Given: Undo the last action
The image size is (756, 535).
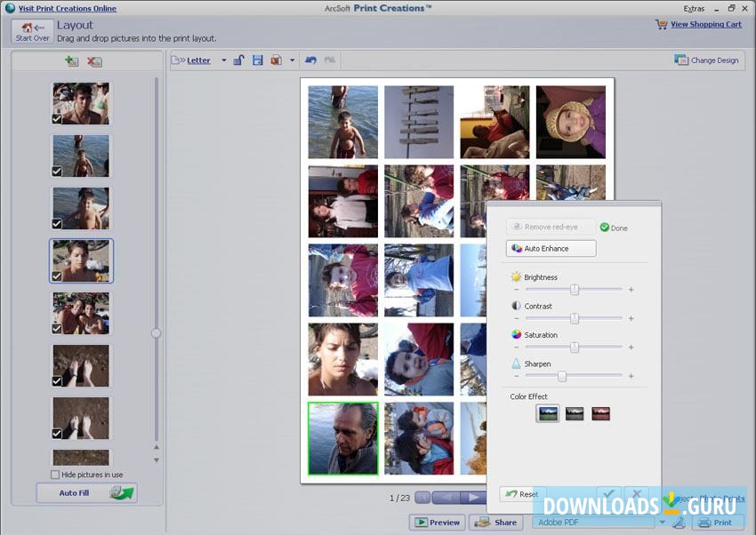Looking at the screenshot, I should click(x=310, y=60).
